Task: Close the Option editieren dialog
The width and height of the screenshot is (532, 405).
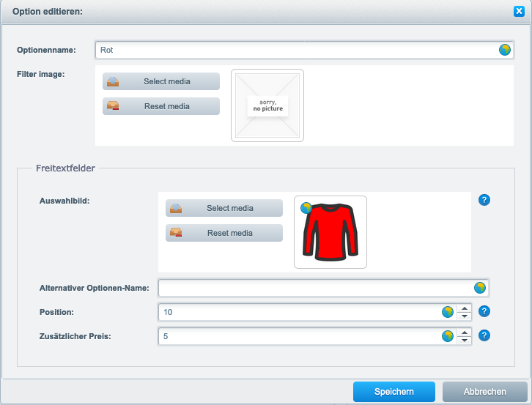Action: coord(519,11)
